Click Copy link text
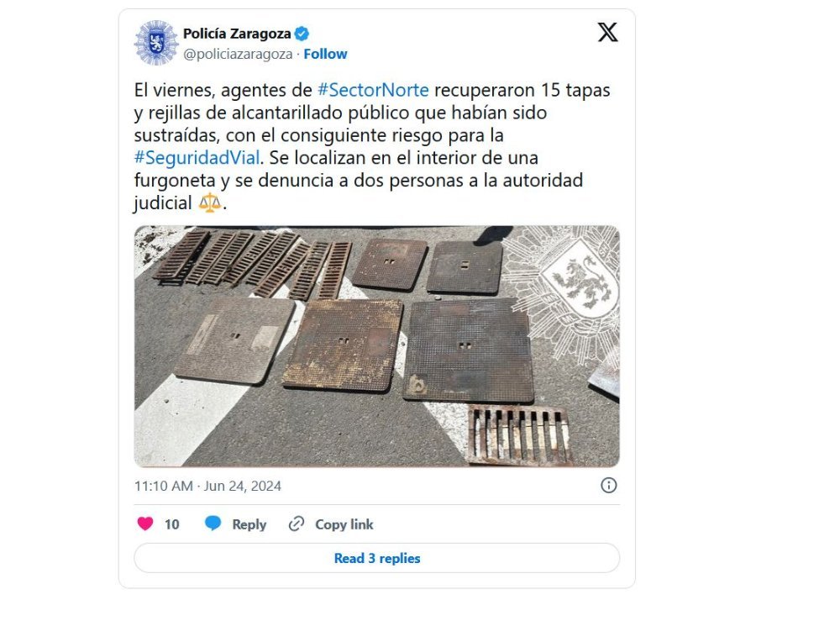The height and width of the screenshot is (621, 840). 344,524
